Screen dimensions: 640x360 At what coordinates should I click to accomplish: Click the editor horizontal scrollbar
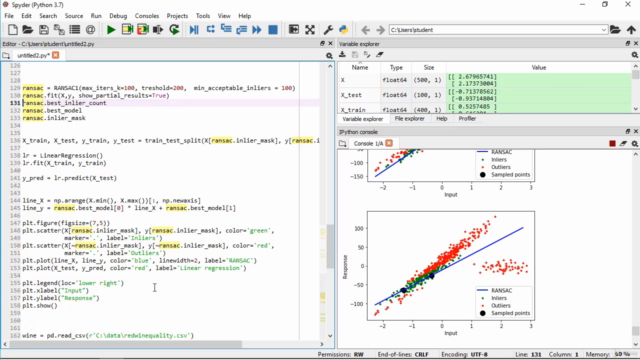163,344
